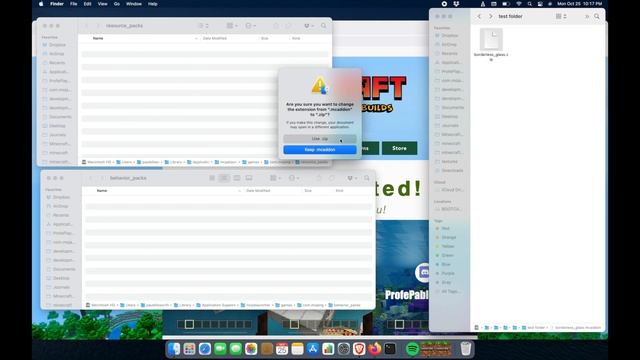
Task: Open action menu in behavior_packs window
Action: click(294, 178)
